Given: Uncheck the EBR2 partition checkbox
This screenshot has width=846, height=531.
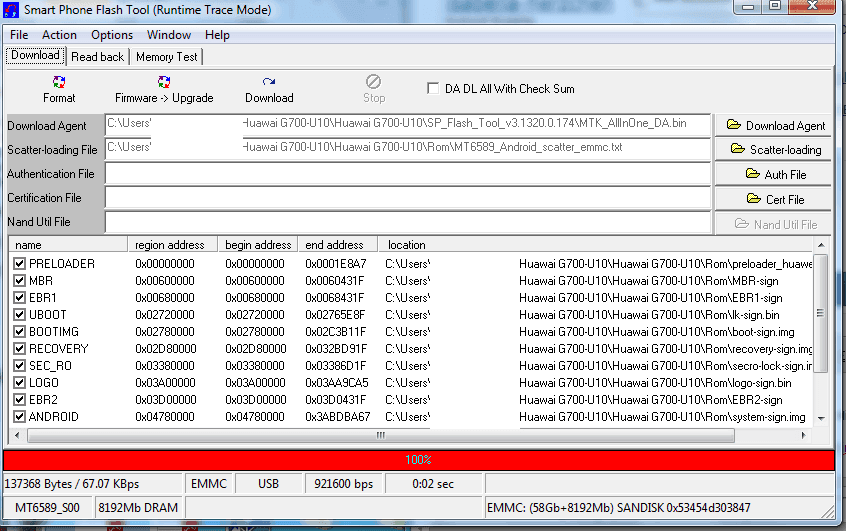Looking at the screenshot, I should [x=19, y=399].
